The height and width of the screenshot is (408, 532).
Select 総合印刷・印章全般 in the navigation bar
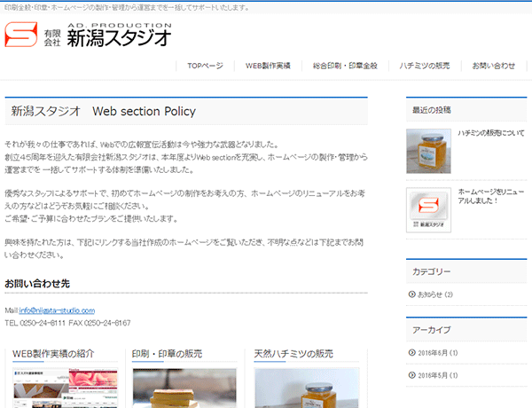pyautogui.click(x=345, y=66)
